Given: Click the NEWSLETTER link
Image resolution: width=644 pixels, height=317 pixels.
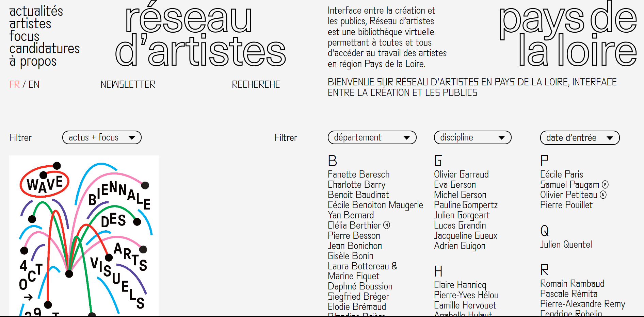Looking at the screenshot, I should [128, 84].
